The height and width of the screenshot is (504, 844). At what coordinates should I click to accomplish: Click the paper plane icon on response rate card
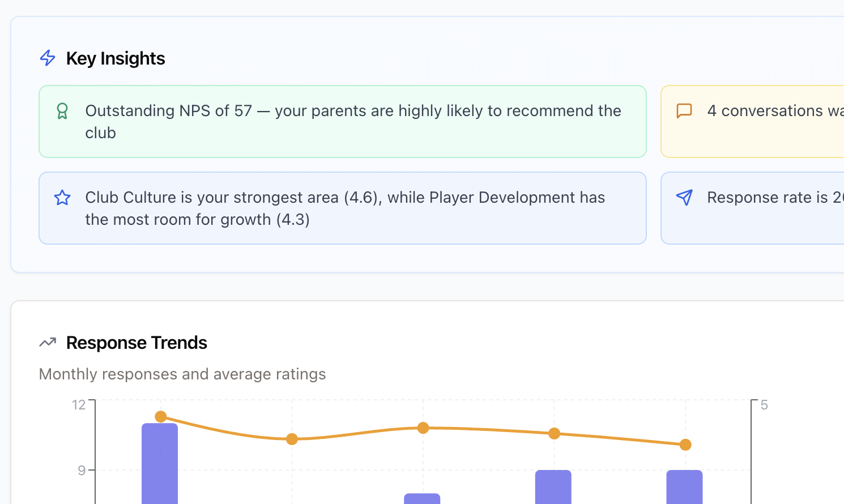click(684, 198)
